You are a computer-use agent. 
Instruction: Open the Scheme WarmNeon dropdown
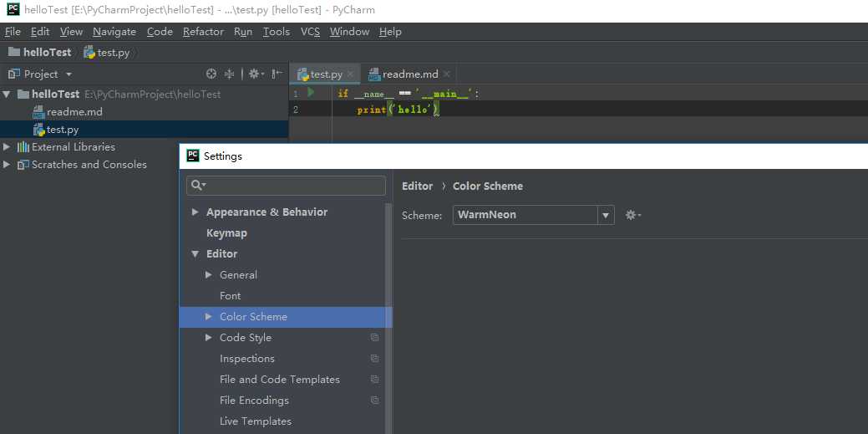(x=606, y=215)
